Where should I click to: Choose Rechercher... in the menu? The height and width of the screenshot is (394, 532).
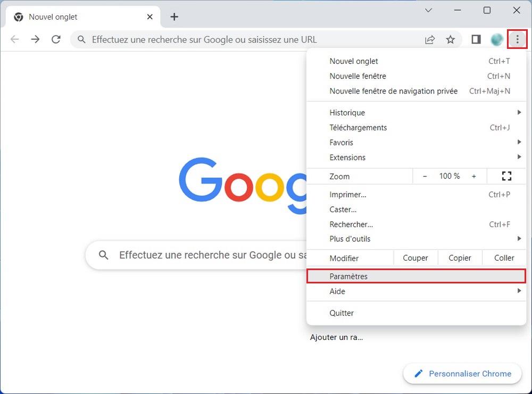click(x=417, y=224)
